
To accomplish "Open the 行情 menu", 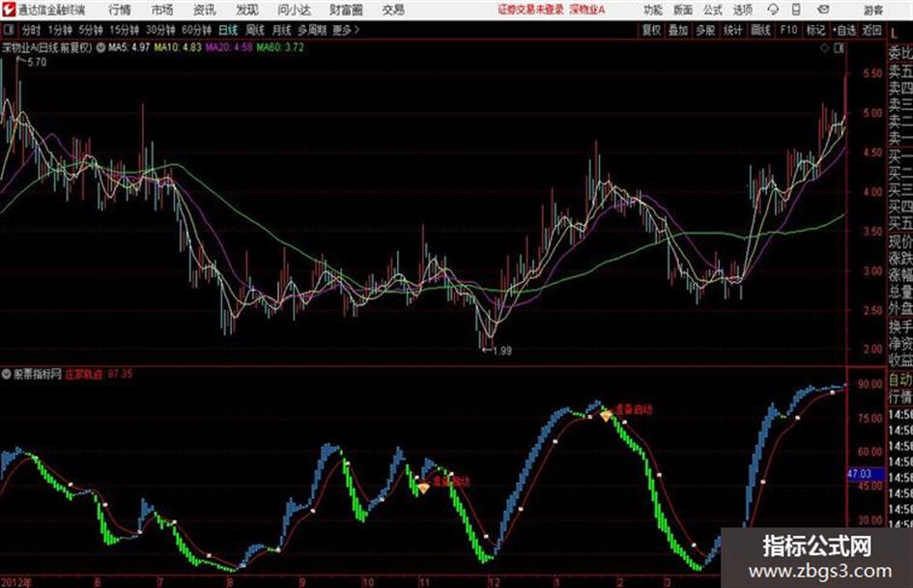I will [120, 10].
